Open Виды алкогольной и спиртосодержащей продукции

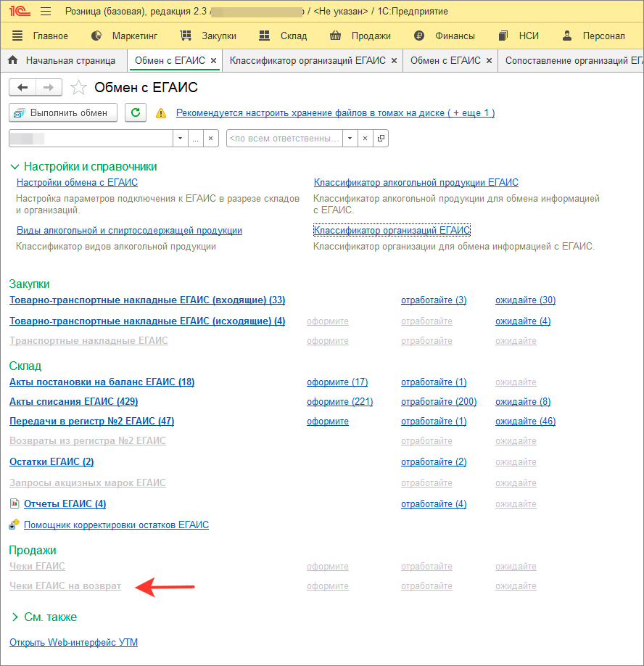(130, 231)
